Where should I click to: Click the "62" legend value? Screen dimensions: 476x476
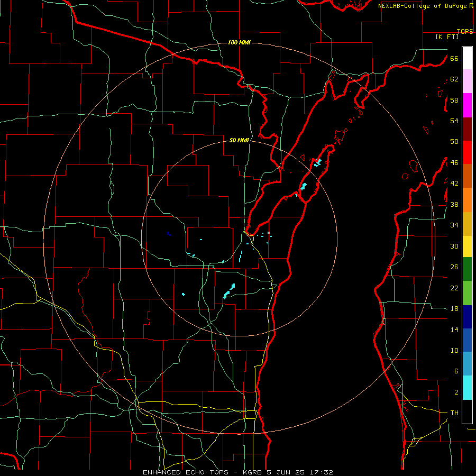[454, 79]
